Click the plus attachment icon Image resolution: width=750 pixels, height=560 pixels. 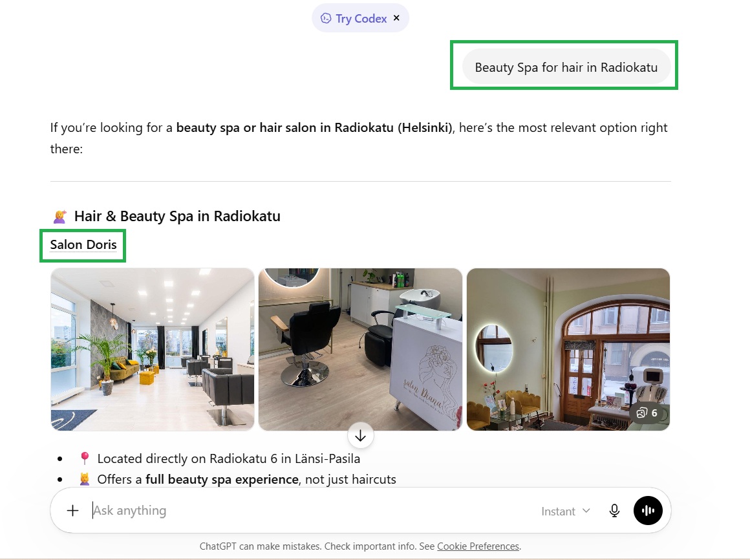click(72, 510)
